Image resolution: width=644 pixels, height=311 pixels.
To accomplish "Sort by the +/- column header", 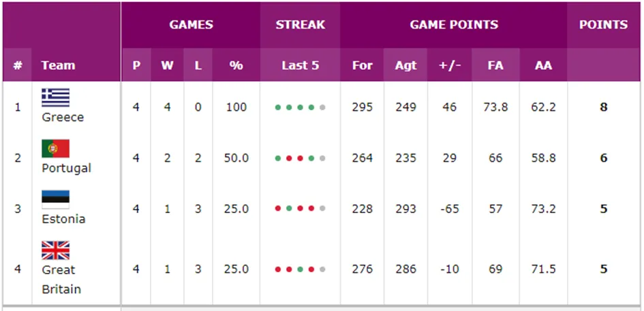I will tap(449, 65).
